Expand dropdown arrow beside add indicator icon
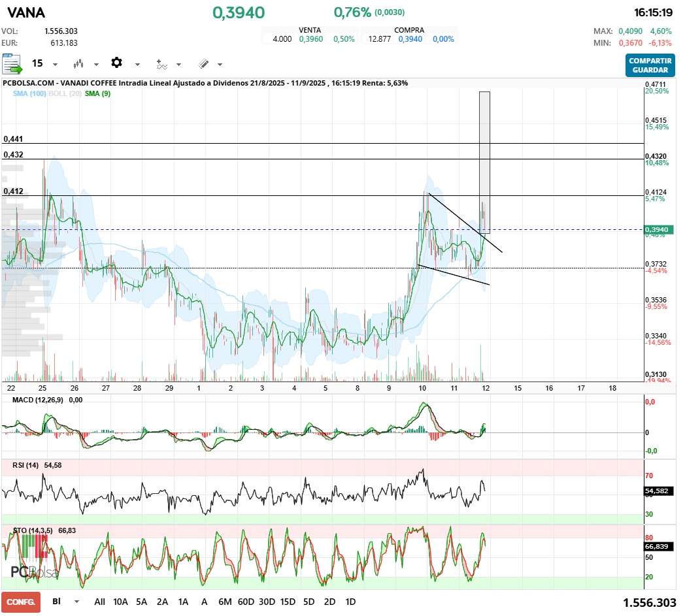The height and width of the screenshot is (616, 685). click(x=178, y=65)
